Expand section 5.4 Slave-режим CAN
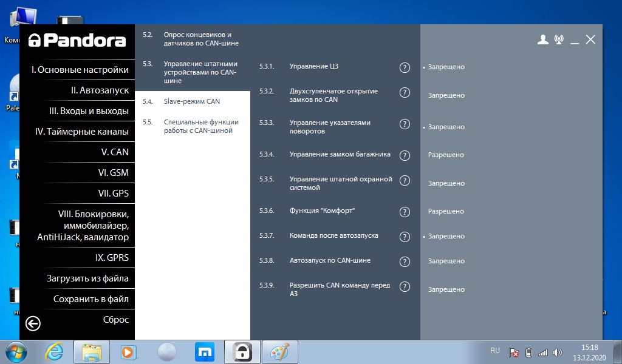622x364 pixels. (x=191, y=101)
